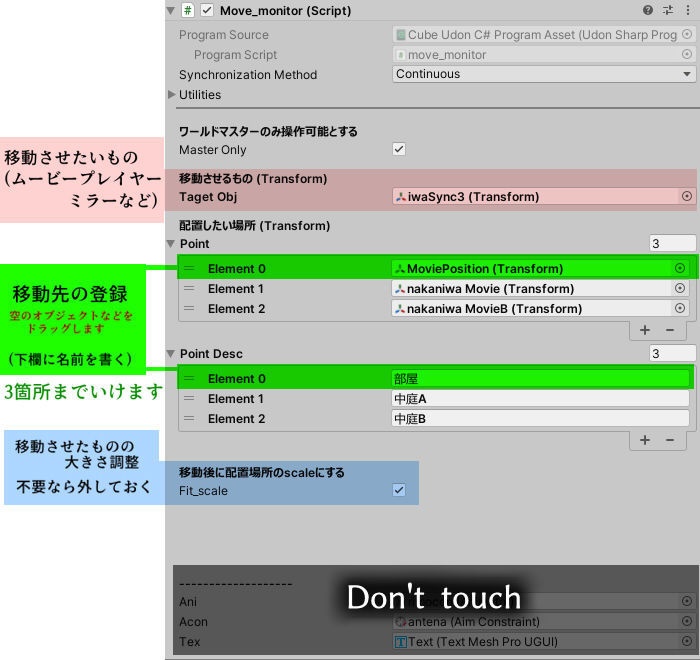Open object picker for nakaniwa MovieB element

pyautogui.click(x=679, y=308)
